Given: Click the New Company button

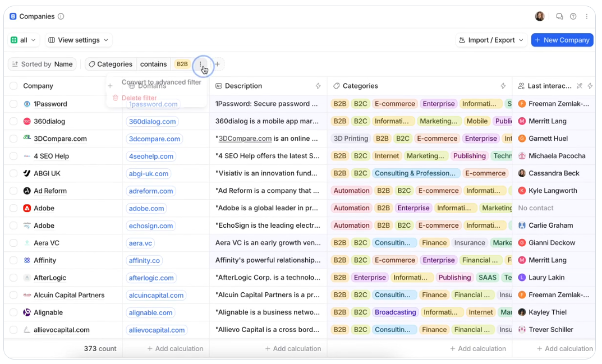Looking at the screenshot, I should pyautogui.click(x=562, y=40).
